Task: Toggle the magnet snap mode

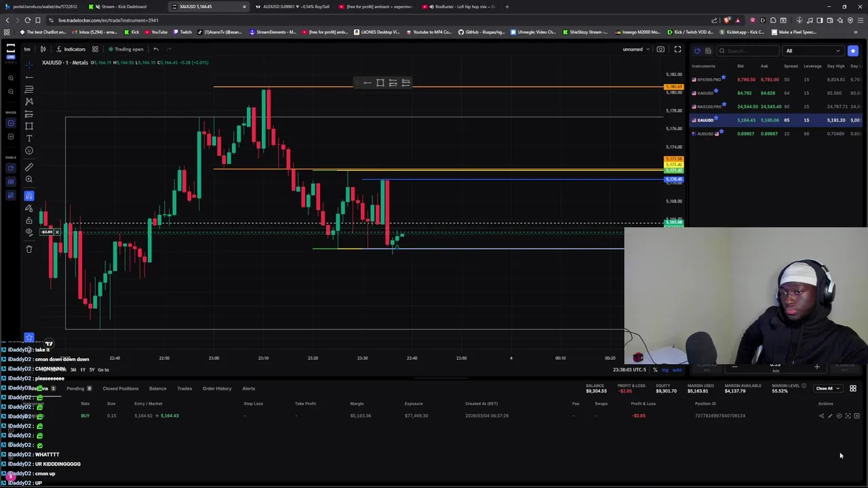Action: click(29, 196)
